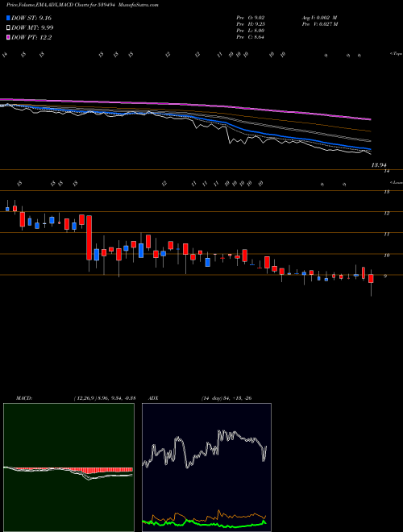The image size is (403, 532).
Task: Click the 'Pre V: 0.027 M' value
Action: (x=319, y=24)
